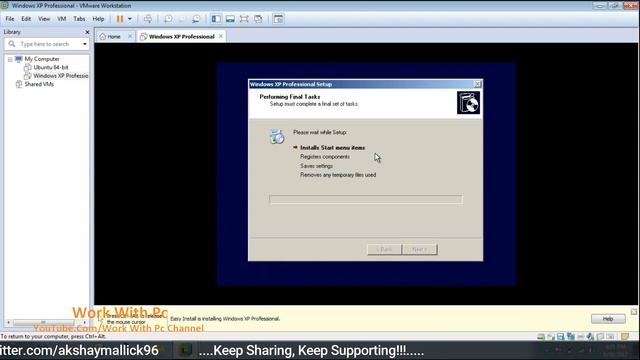Click the Send Ctrl+Alt+Del toolbar icon
The image size is (640, 360).
[x=148, y=19]
